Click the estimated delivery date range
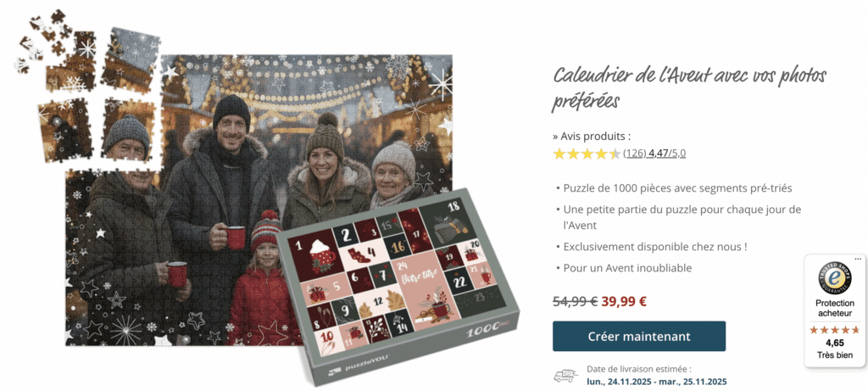 pyautogui.click(x=657, y=382)
